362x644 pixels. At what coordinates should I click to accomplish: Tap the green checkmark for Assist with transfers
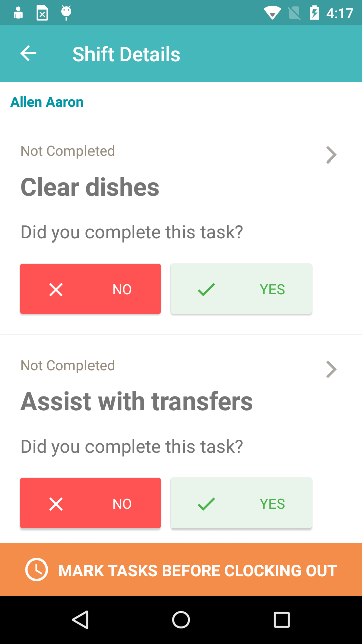206,503
